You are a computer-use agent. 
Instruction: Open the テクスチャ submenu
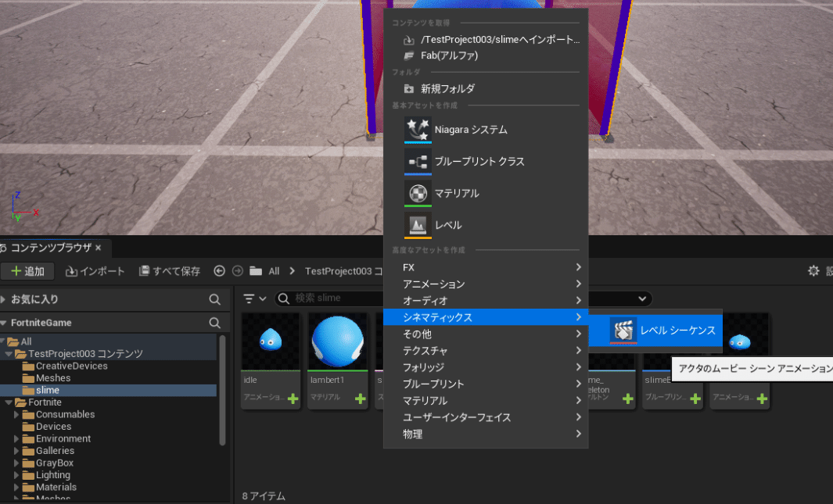(485, 351)
